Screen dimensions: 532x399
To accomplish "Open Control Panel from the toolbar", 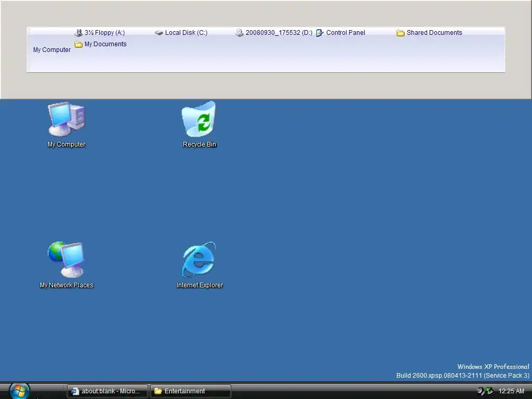I will (341, 33).
